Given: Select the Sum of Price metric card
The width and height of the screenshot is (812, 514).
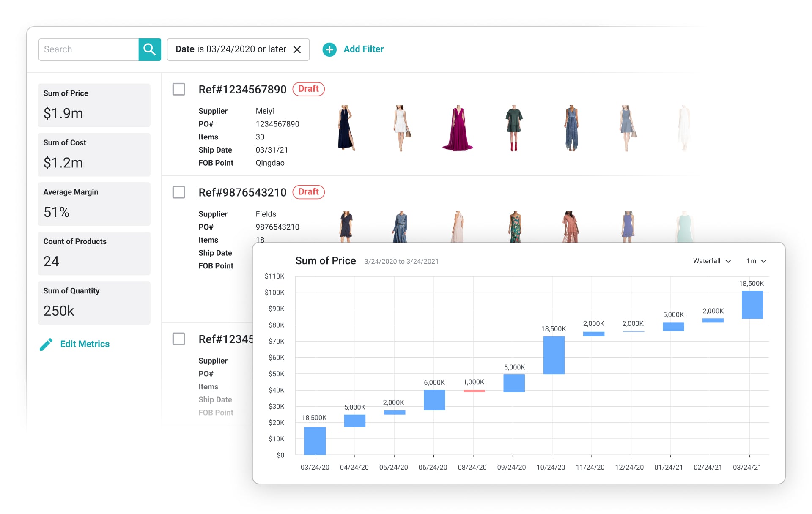Looking at the screenshot, I should [x=94, y=105].
